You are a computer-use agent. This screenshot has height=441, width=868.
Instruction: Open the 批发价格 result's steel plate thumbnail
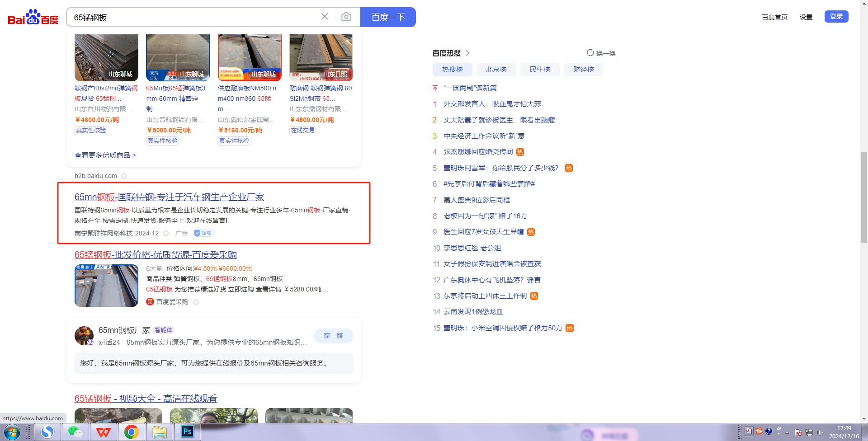pyautogui.click(x=106, y=286)
